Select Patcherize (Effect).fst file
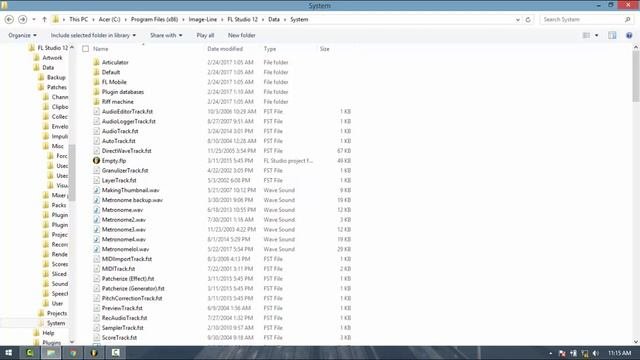The image size is (640, 360). 128,279
